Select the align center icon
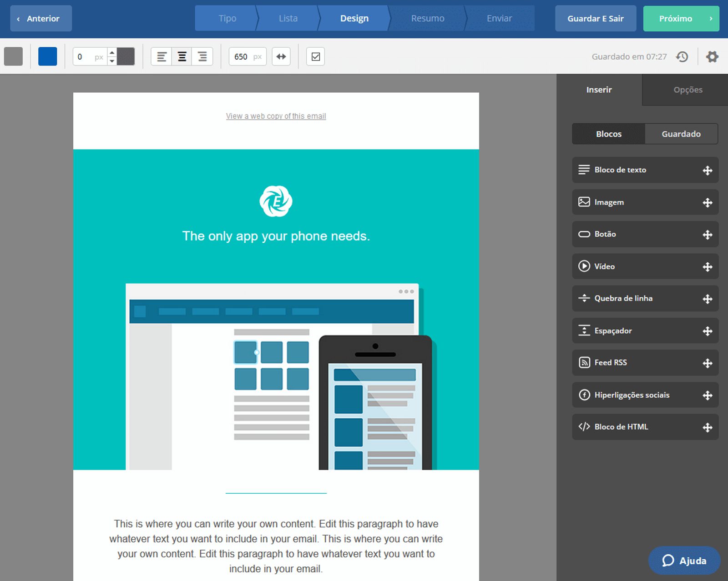Screen dimensions: 728x581 point(182,57)
